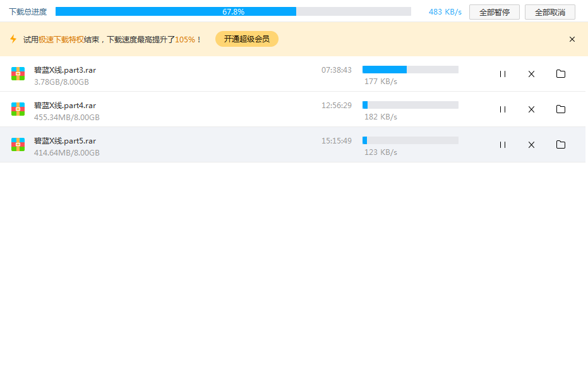This screenshot has height=380, width=588.
Task: Cancel the 碧蓝X线.part3.rar download
Action: coord(531,74)
